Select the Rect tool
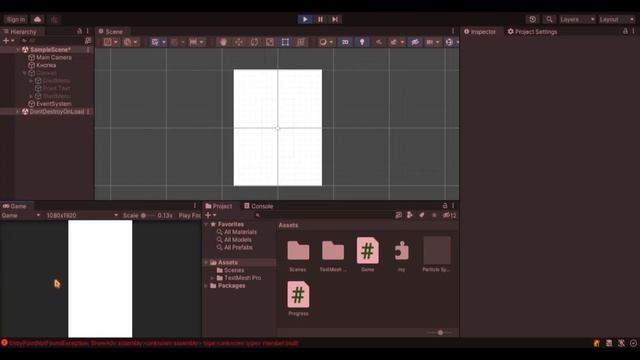The image size is (640, 360). tap(285, 42)
